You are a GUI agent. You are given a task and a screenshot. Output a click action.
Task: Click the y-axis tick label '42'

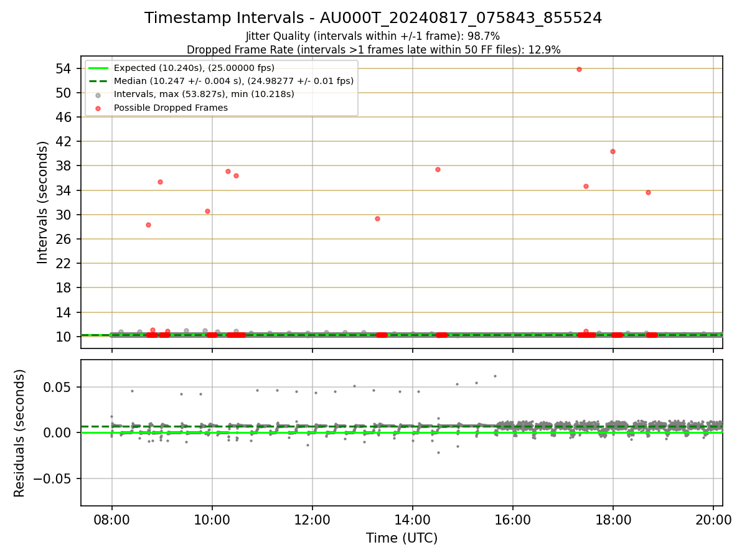(x=64, y=141)
